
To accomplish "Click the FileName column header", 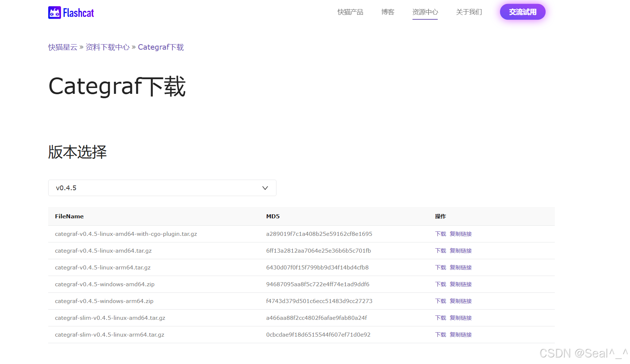I will [69, 216].
